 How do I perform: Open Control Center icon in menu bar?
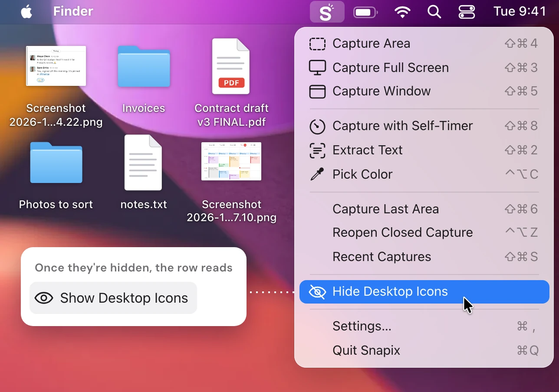pyautogui.click(x=467, y=12)
